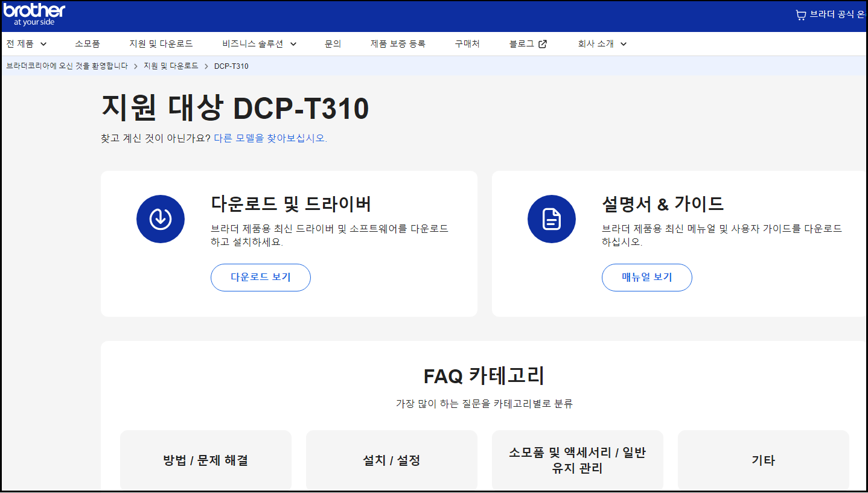The height and width of the screenshot is (493, 868).
Task: Open the 방법 / 문제 해결 FAQ category
Action: click(x=205, y=460)
